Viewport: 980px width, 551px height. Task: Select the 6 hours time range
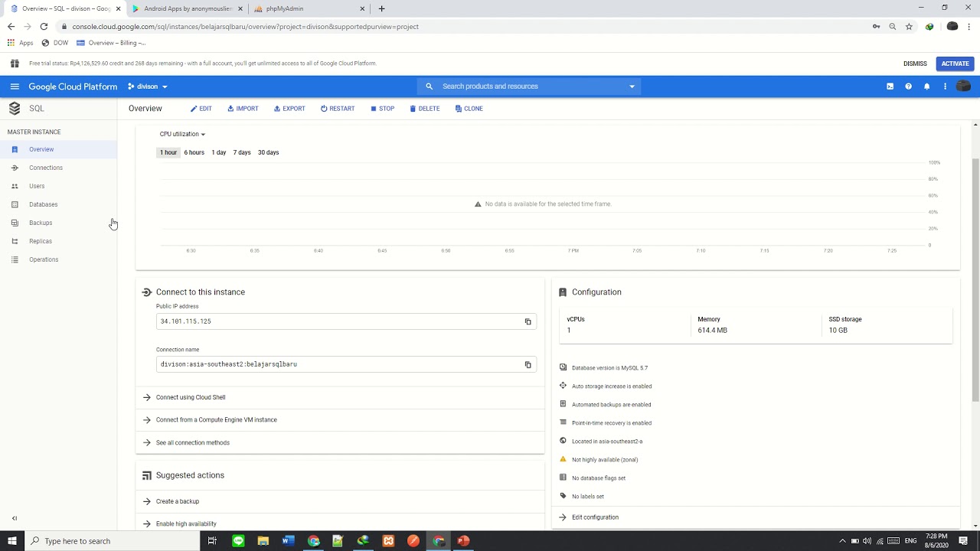tap(194, 152)
